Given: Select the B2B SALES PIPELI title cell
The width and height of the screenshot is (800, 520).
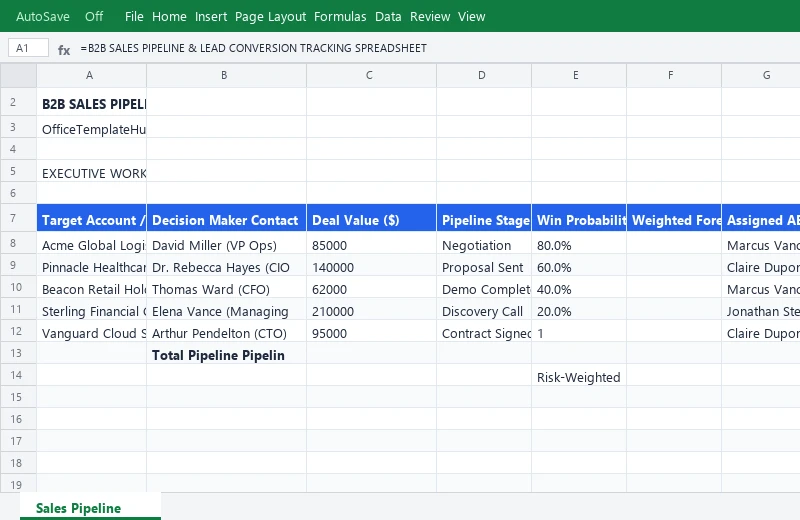Looking at the screenshot, I should tap(91, 104).
